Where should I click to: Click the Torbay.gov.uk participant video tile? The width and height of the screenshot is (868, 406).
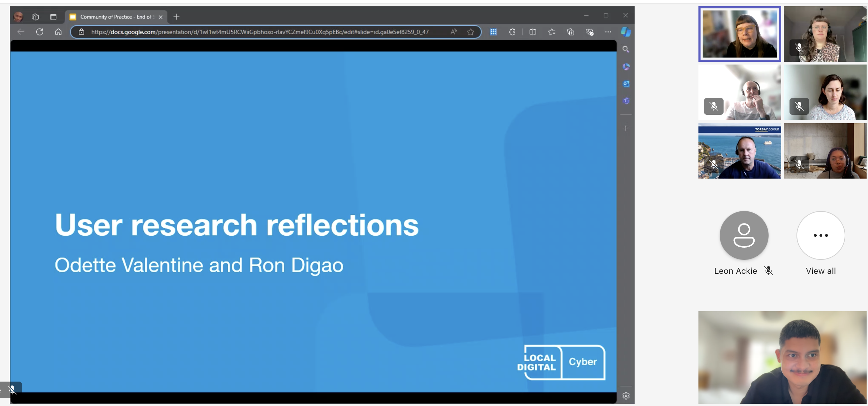coord(740,151)
